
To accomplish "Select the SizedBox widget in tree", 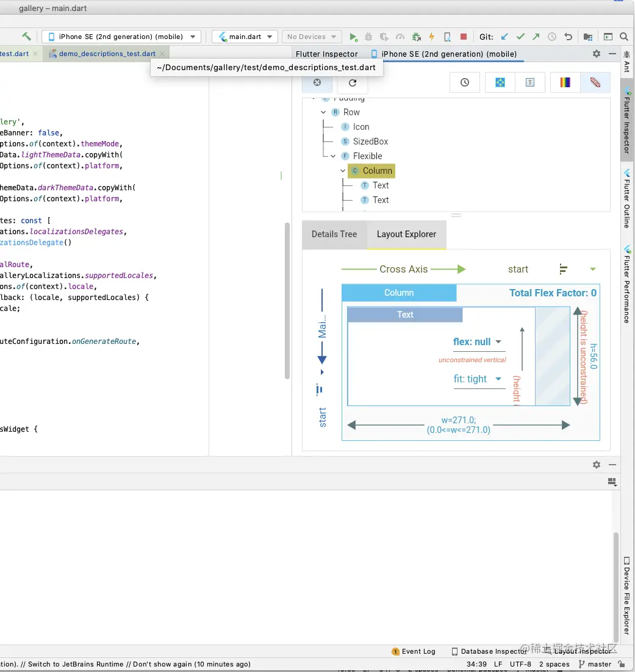I will pos(370,141).
